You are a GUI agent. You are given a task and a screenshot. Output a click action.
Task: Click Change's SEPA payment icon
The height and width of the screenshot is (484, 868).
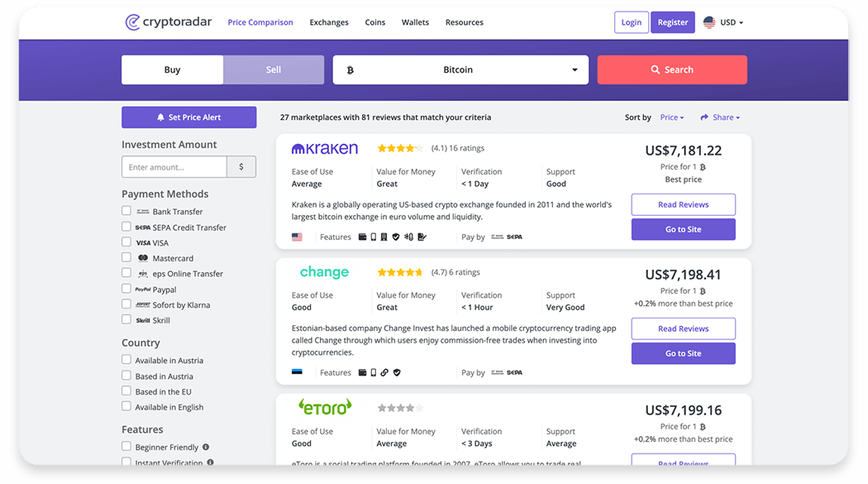coord(514,372)
